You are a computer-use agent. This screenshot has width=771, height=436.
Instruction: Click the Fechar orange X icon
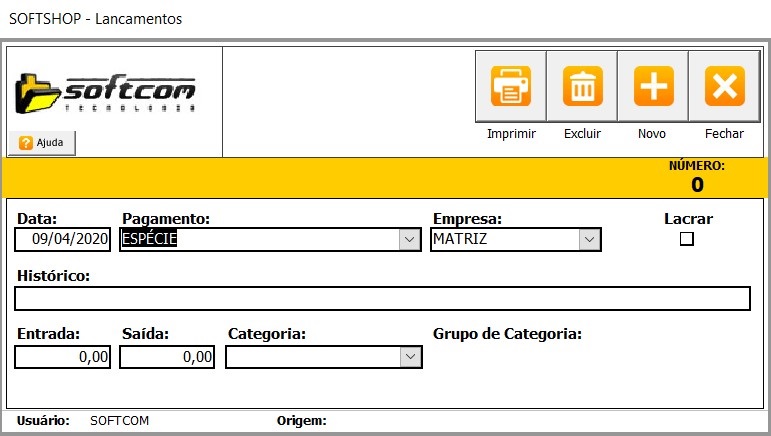click(724, 87)
